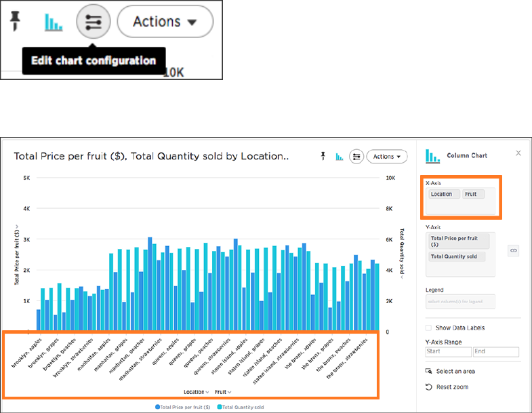
Task: Select the Fruit chip in X-Axis
Action: (x=473, y=194)
